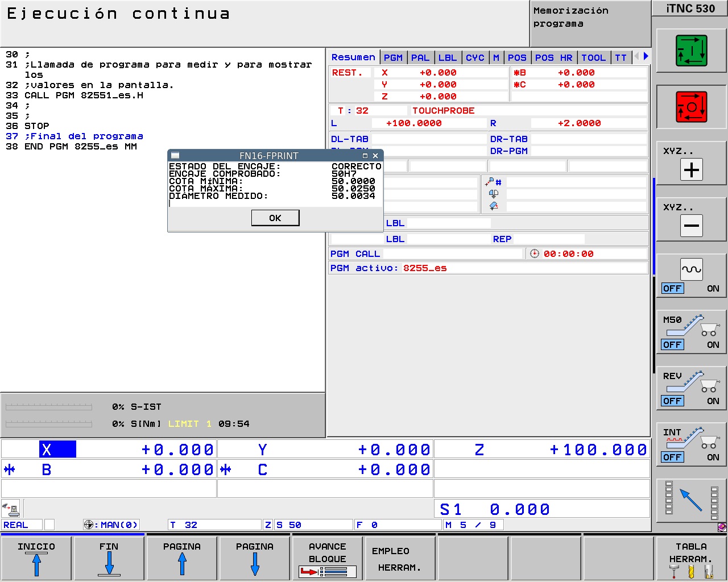Click the small icon at bottom-right corner
728x582 pixels.
pos(722,527)
